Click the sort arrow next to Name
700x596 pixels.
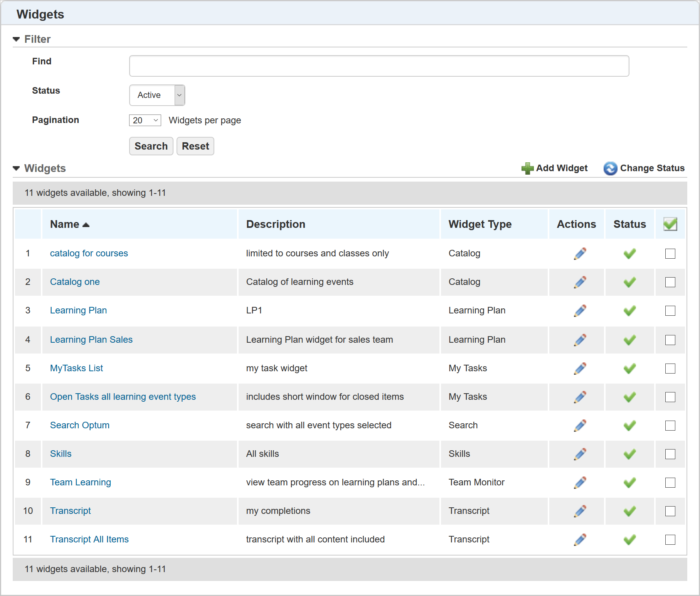(86, 224)
